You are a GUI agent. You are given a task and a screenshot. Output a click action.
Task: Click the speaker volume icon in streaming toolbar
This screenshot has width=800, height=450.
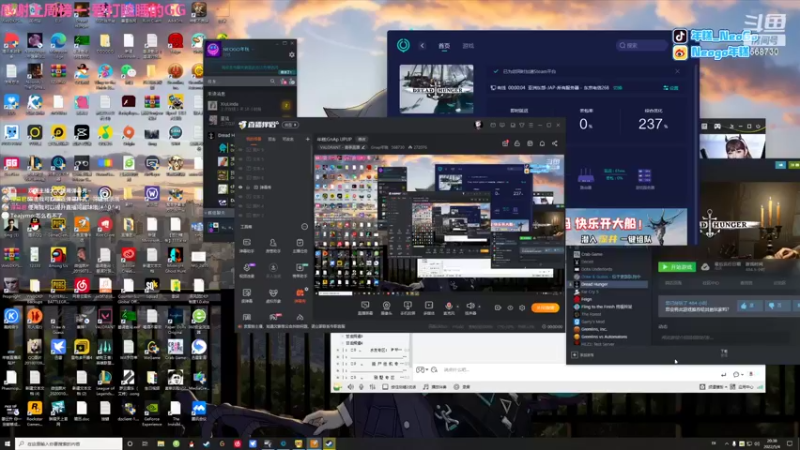coord(470,306)
